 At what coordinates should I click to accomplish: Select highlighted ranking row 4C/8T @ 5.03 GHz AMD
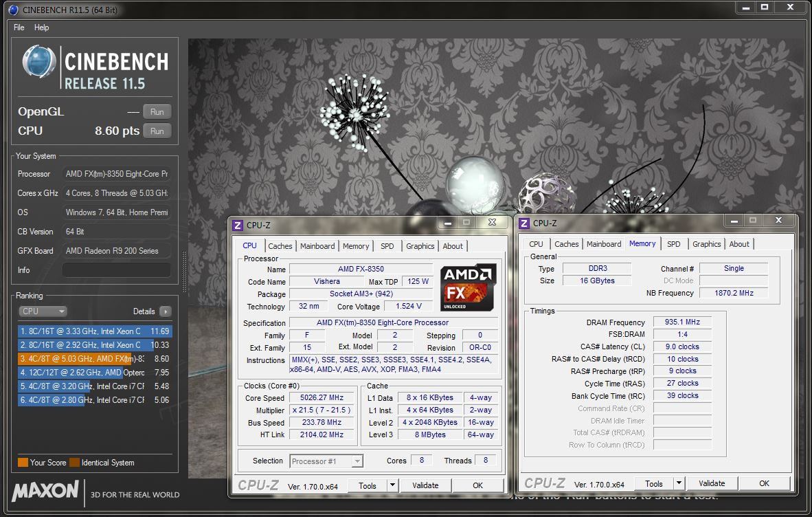[x=95, y=358]
